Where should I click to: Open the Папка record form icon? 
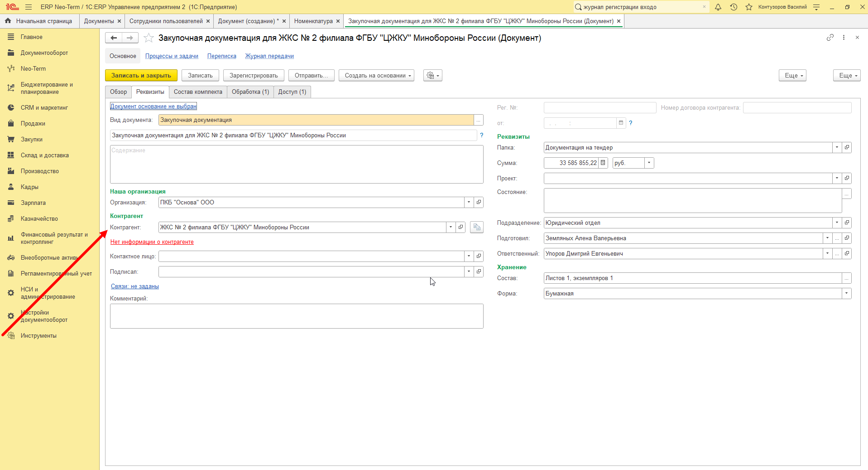(847, 147)
